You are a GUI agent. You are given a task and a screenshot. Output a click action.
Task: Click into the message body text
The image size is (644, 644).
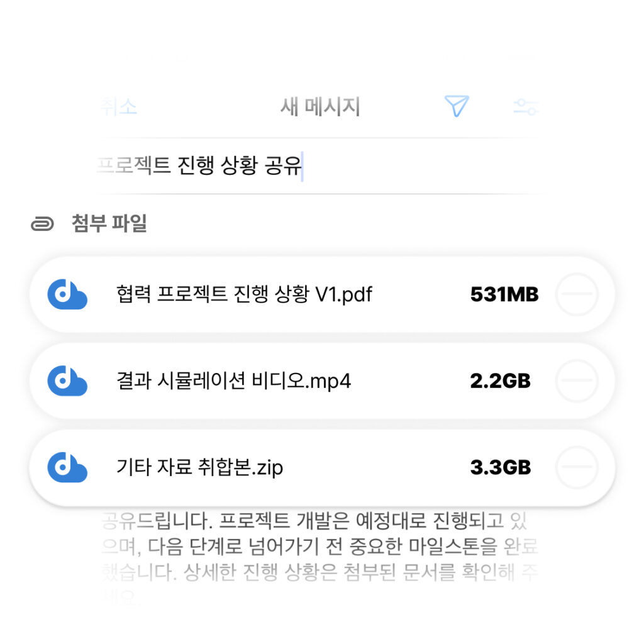click(x=319, y=558)
